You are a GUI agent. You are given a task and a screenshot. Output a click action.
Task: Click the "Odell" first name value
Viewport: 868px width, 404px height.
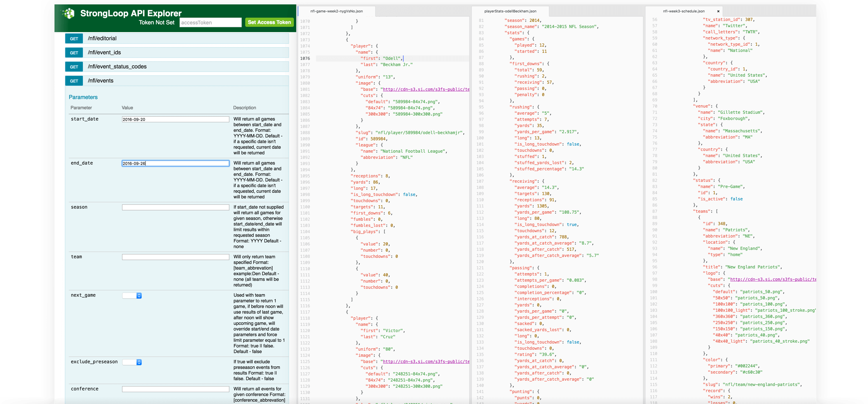pyautogui.click(x=391, y=58)
